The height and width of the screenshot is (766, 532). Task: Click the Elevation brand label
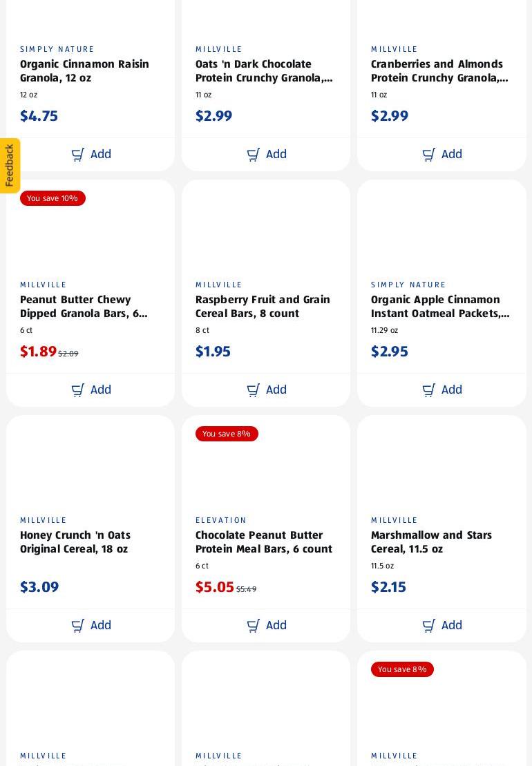point(221,520)
